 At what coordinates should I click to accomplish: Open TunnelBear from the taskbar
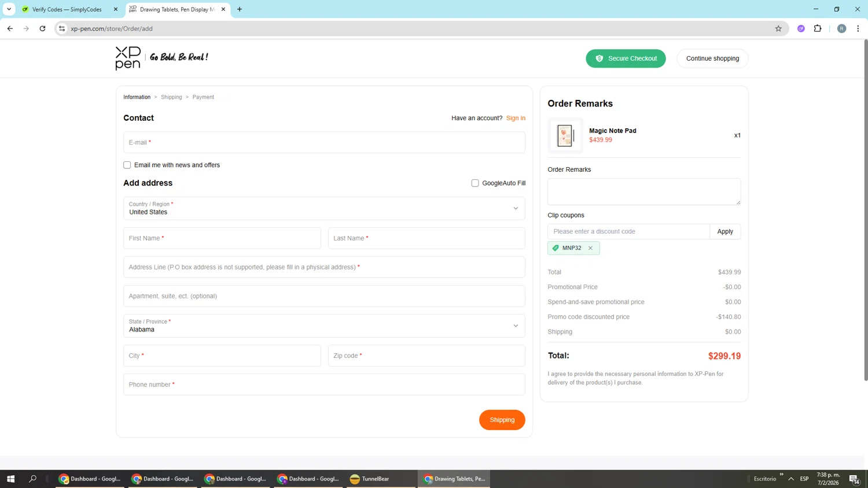381,479
